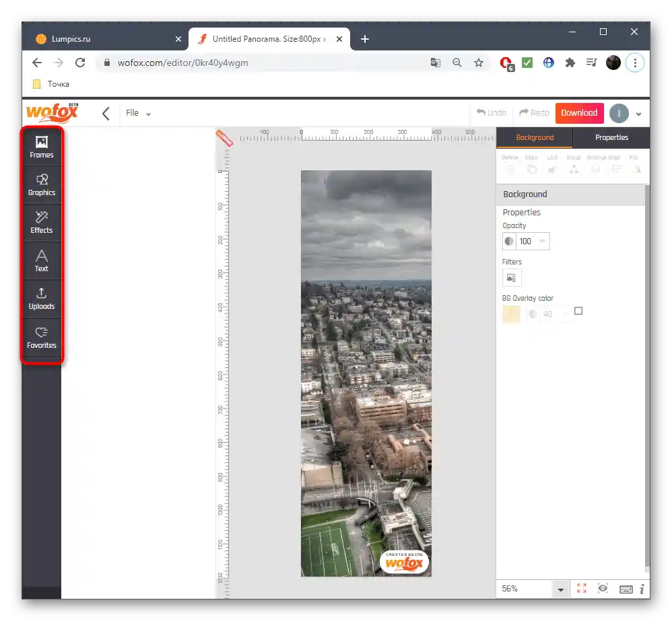Click the Arrange layers icon
This screenshot has width=672, height=621.
pyautogui.click(x=595, y=169)
